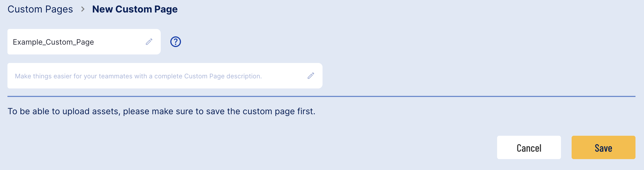Open Custom Pages list from breadcrumb

[x=40, y=9]
